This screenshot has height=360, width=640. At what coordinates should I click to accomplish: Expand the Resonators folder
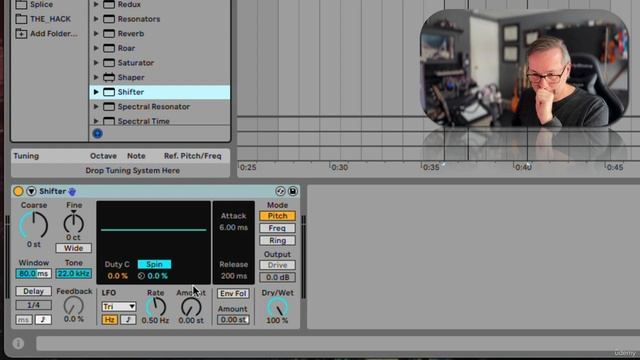(96, 19)
